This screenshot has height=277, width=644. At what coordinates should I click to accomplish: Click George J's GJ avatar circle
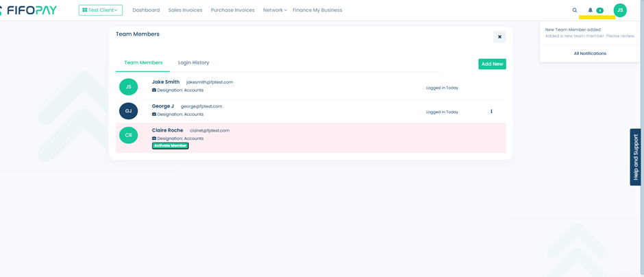[x=128, y=111]
